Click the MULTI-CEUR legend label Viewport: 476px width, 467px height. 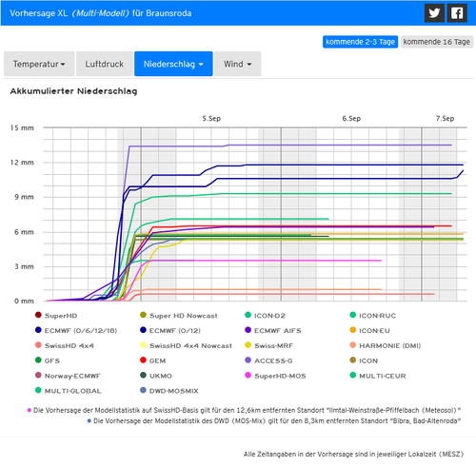[x=383, y=376]
